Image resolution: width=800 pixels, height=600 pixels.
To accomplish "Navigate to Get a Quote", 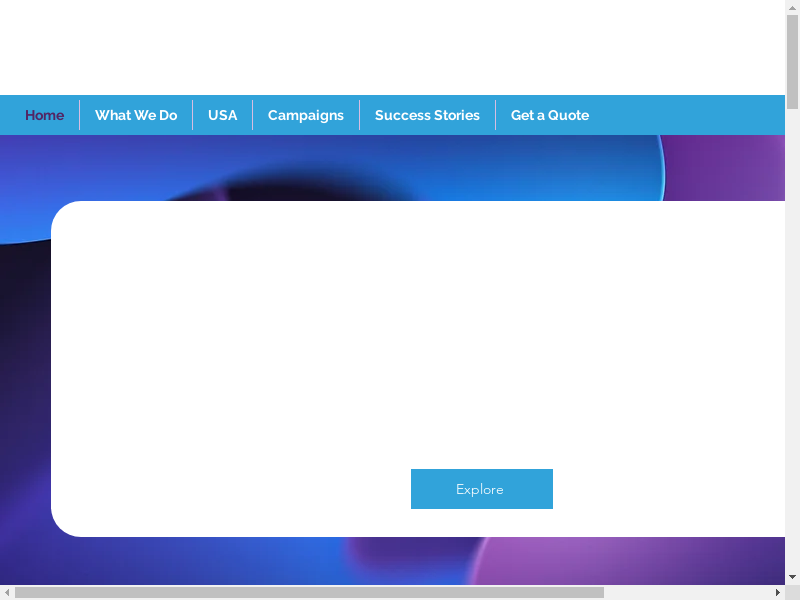I will tap(549, 115).
